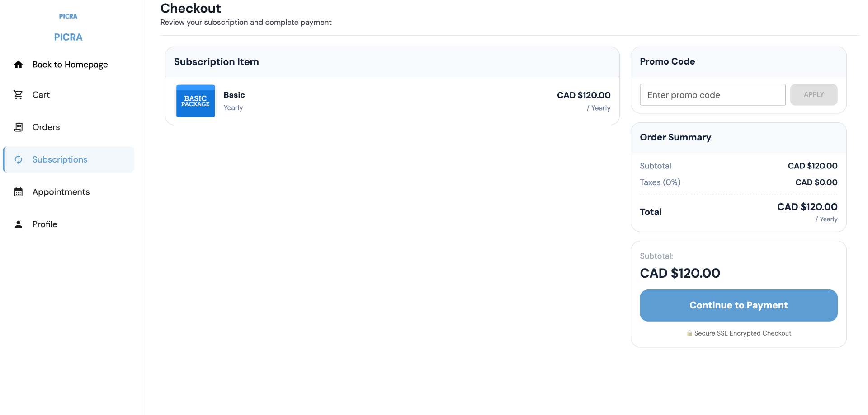This screenshot has height=415, width=868.
Task: Click the small PICRA logo image
Action: (68, 16)
